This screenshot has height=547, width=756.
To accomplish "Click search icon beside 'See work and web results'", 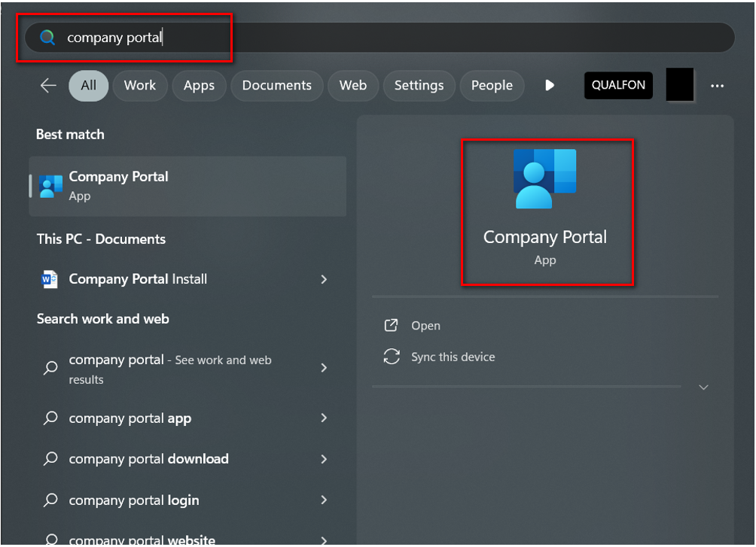I will (x=50, y=368).
